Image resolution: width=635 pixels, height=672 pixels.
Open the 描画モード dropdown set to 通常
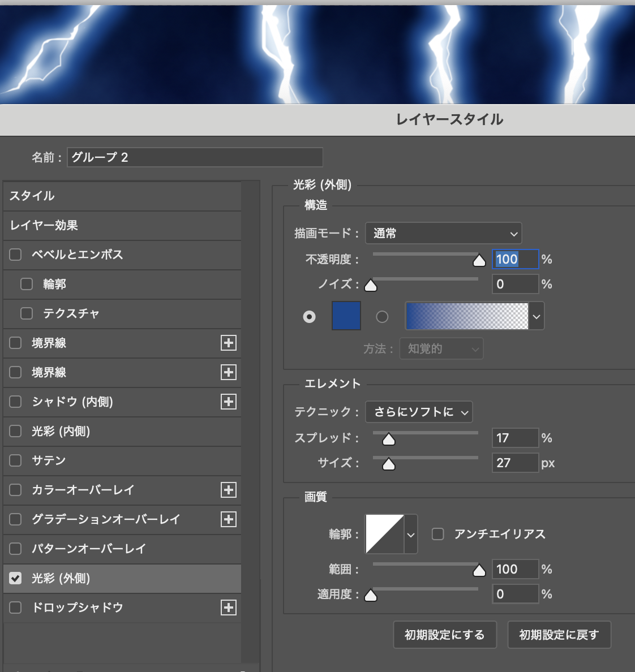coord(444,233)
